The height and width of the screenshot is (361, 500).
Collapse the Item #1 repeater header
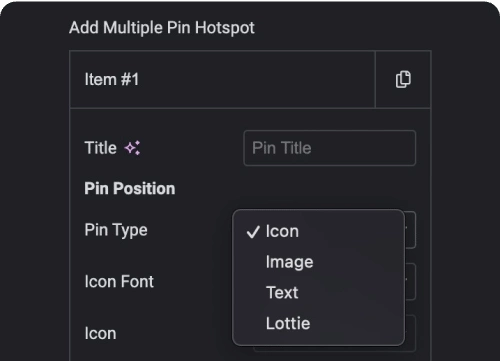222,79
